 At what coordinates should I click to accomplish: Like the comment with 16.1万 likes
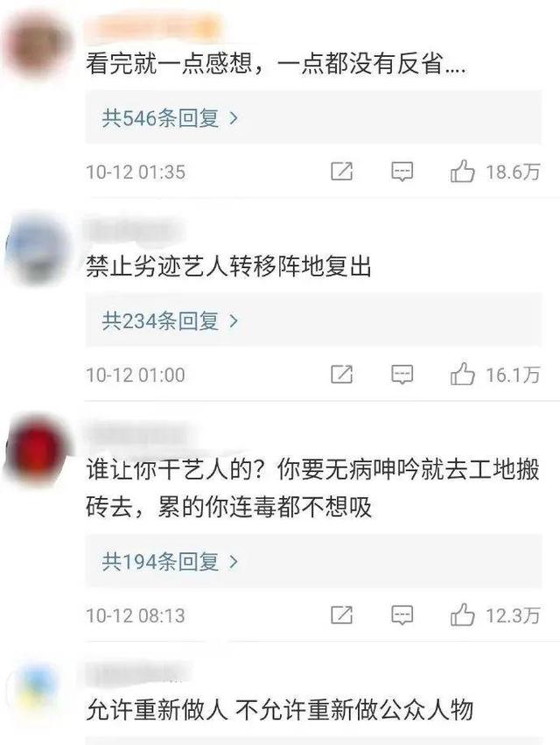tap(462, 374)
